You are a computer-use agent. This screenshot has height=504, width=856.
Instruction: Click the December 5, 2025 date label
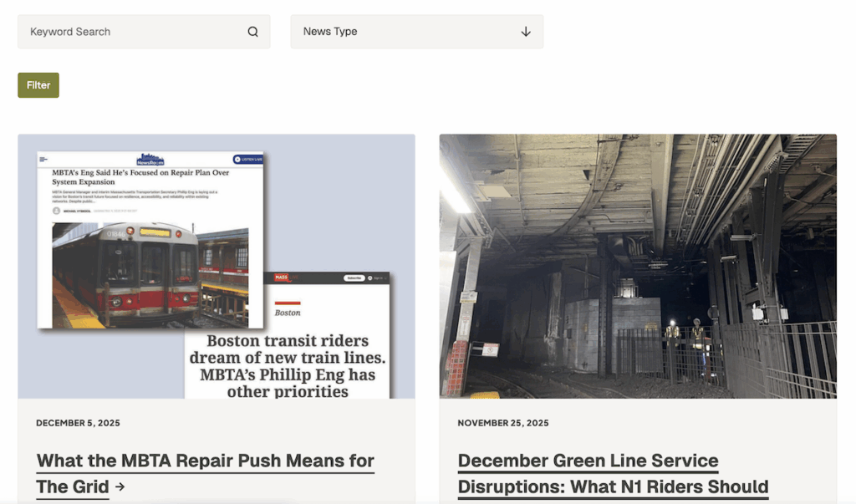(78, 423)
